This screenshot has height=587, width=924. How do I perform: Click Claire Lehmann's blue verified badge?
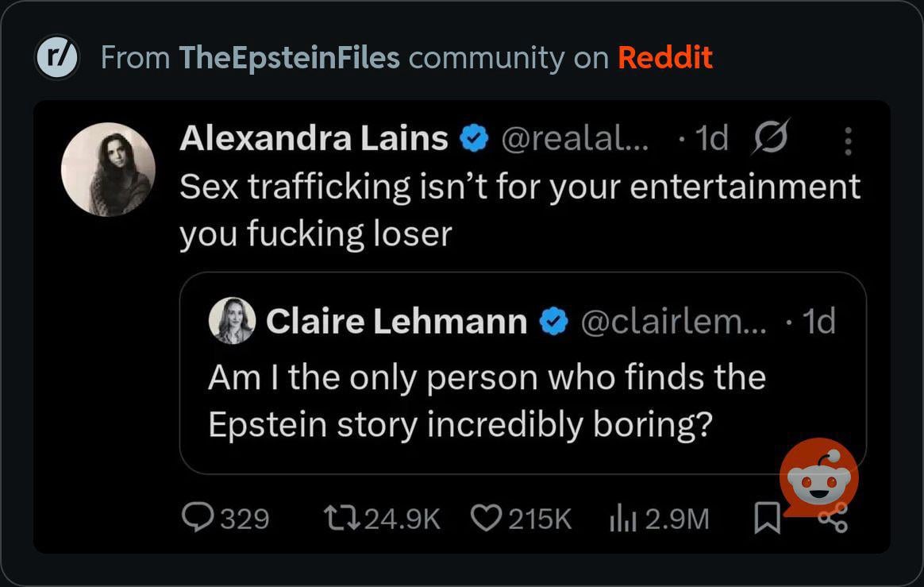[x=553, y=322]
